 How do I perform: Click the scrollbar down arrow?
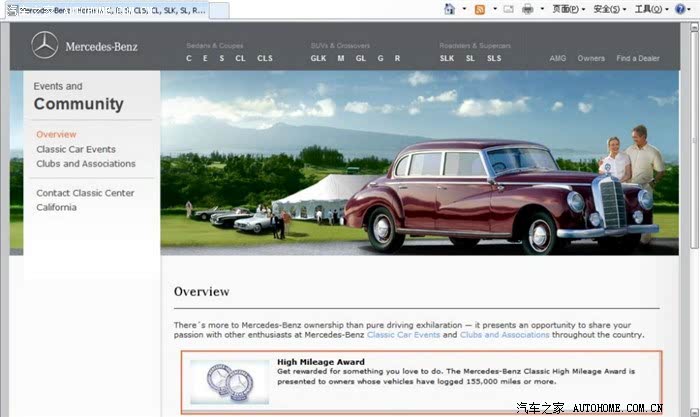(694, 412)
